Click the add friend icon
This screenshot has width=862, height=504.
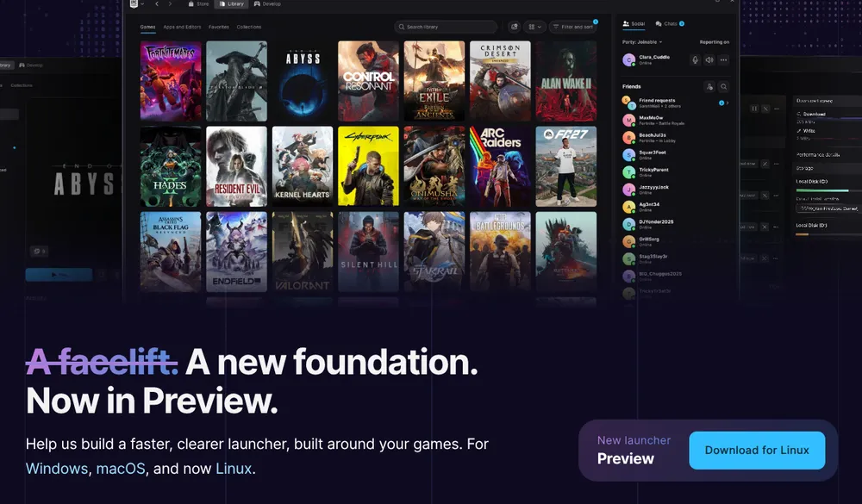click(x=709, y=86)
